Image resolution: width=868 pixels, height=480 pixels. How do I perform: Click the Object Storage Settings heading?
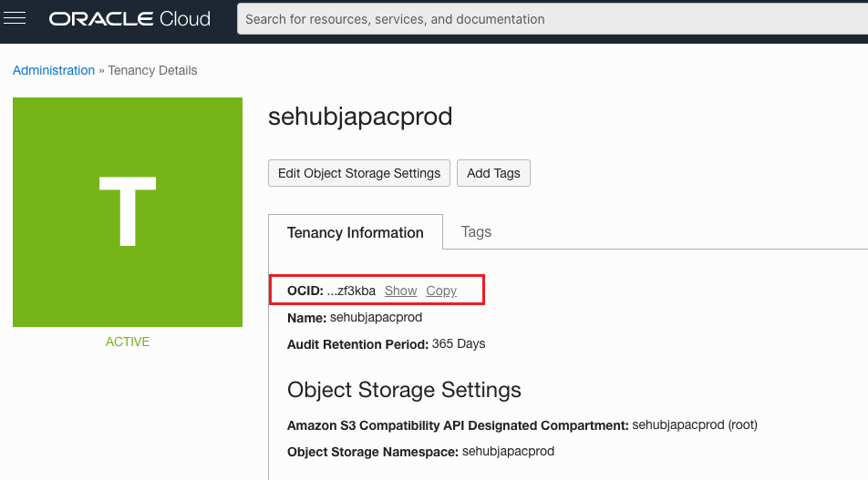(x=404, y=390)
